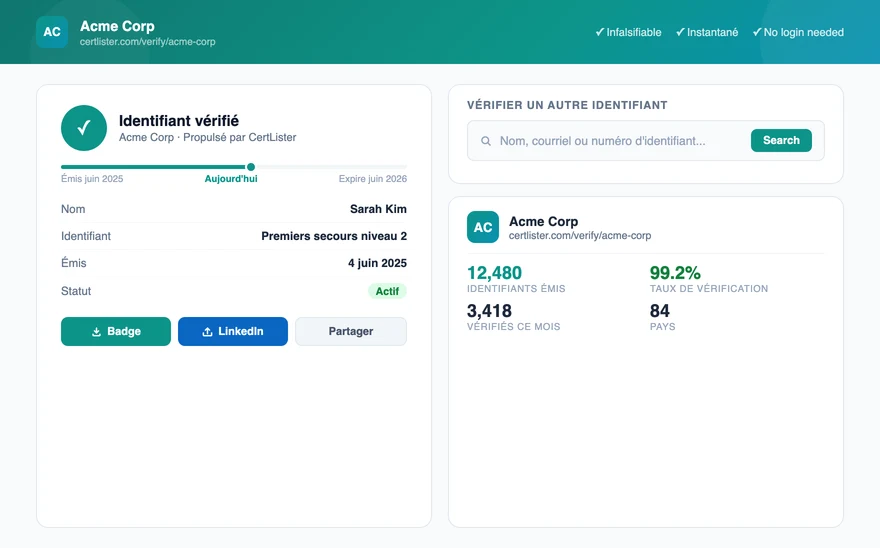This screenshot has width=880, height=548.
Task: Click the 99.2% verification rate stat
Action: tap(709, 279)
